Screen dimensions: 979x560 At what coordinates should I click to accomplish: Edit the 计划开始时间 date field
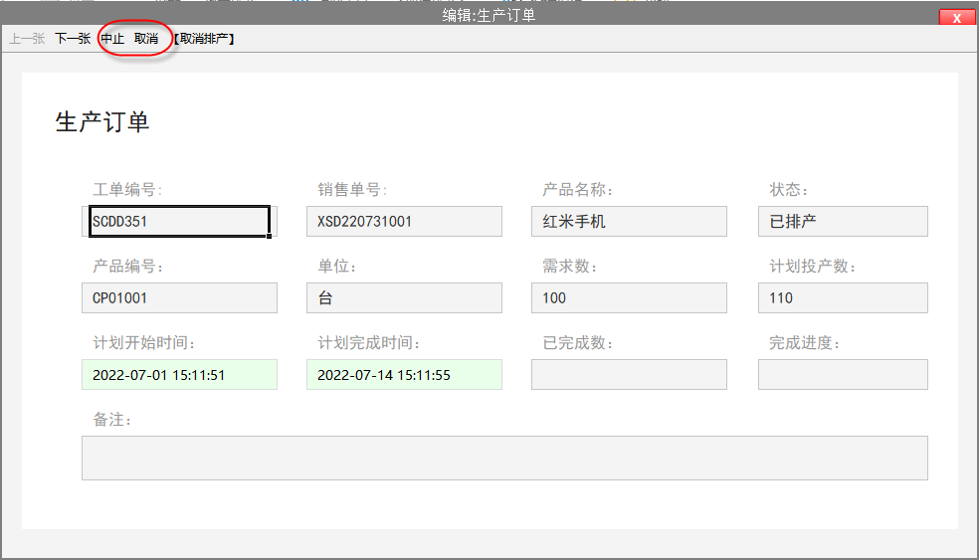click(x=179, y=375)
